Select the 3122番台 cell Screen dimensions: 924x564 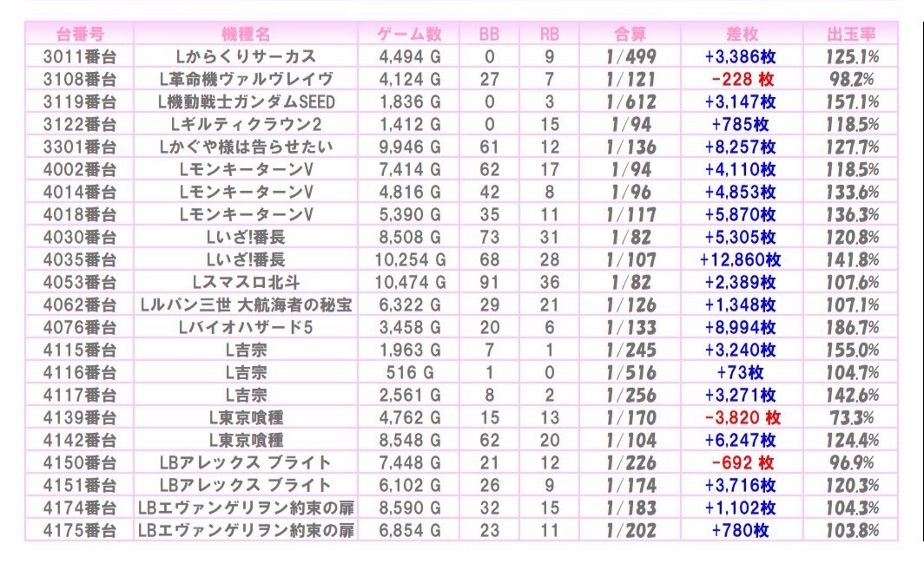click(80, 124)
